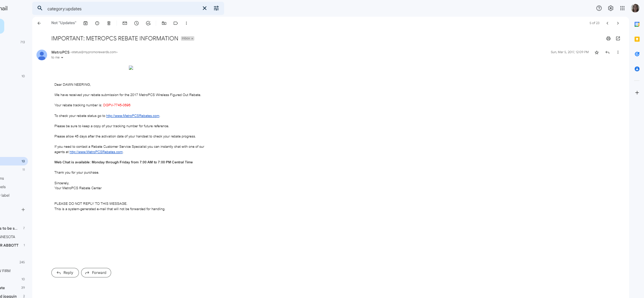The height and width of the screenshot is (298, 644).
Task: Click the Forward button
Action: click(x=96, y=272)
